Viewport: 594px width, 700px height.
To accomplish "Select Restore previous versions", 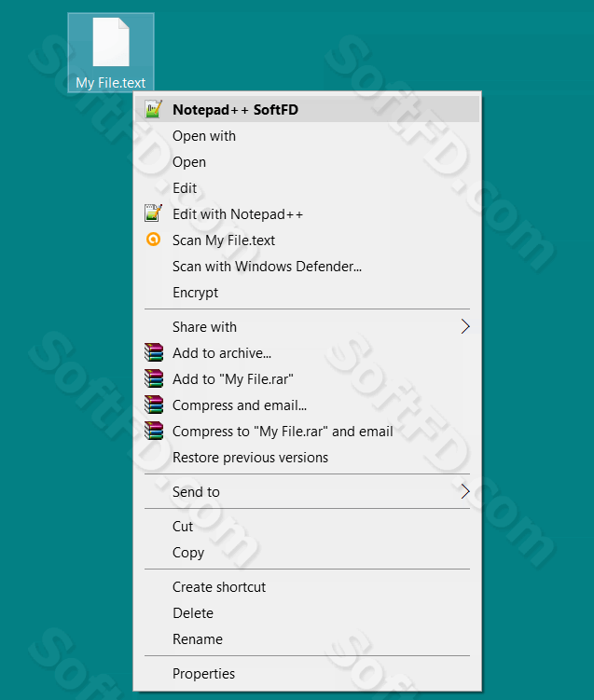I will point(308,457).
